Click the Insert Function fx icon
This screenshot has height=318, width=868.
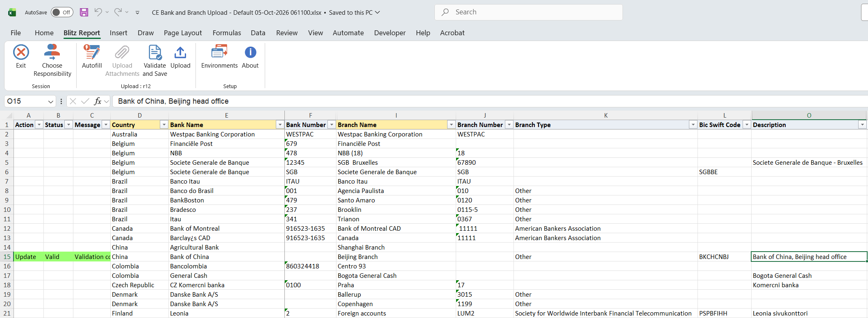pos(98,101)
